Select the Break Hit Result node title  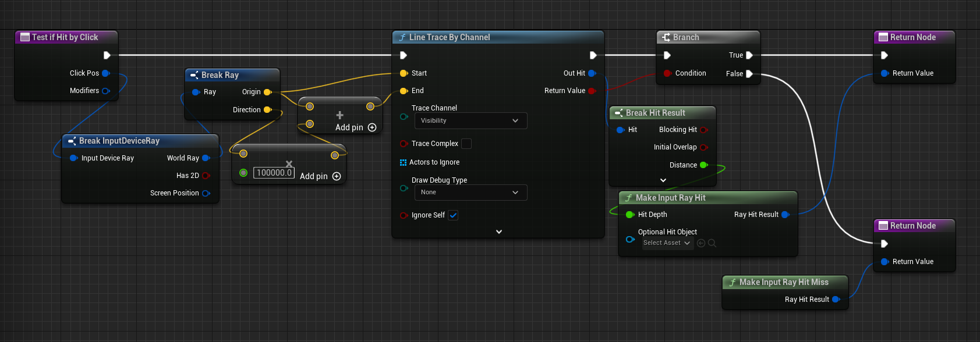[x=656, y=113]
